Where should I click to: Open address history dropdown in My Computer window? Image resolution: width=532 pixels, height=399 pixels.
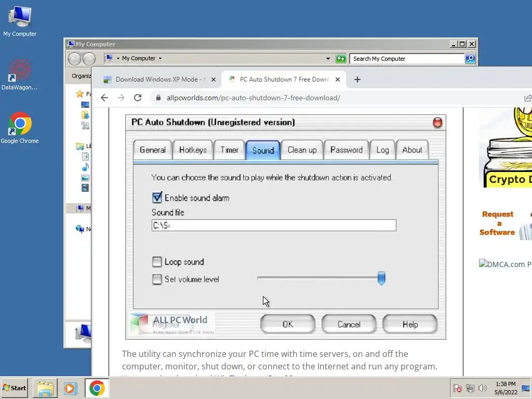click(x=328, y=58)
